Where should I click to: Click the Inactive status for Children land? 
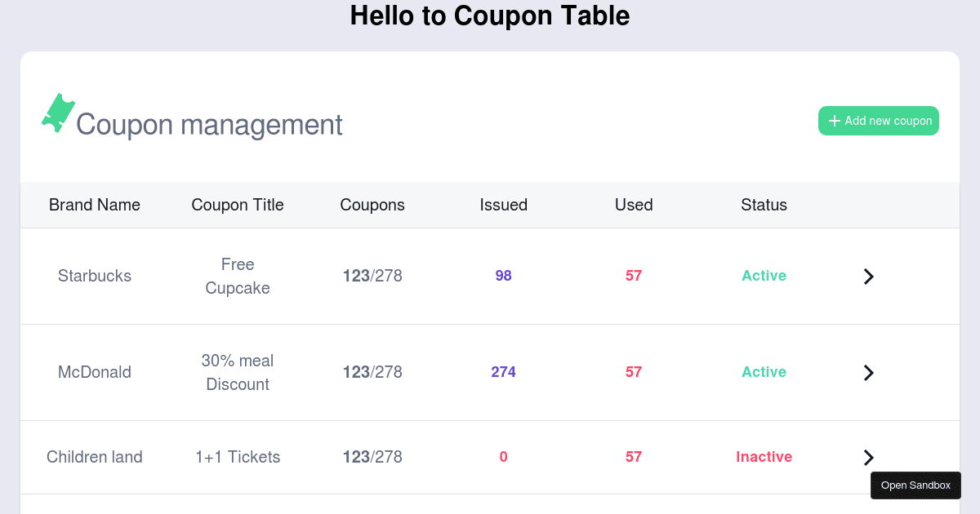tap(764, 457)
